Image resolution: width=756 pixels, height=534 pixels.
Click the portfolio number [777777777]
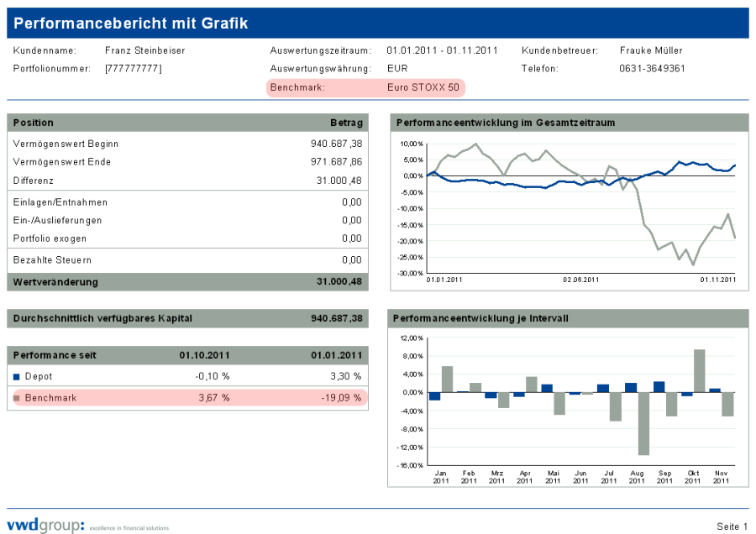[134, 69]
